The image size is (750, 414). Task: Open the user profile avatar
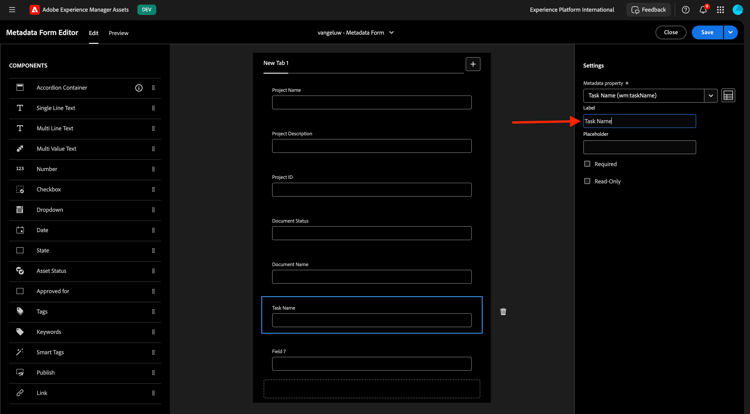click(x=738, y=10)
